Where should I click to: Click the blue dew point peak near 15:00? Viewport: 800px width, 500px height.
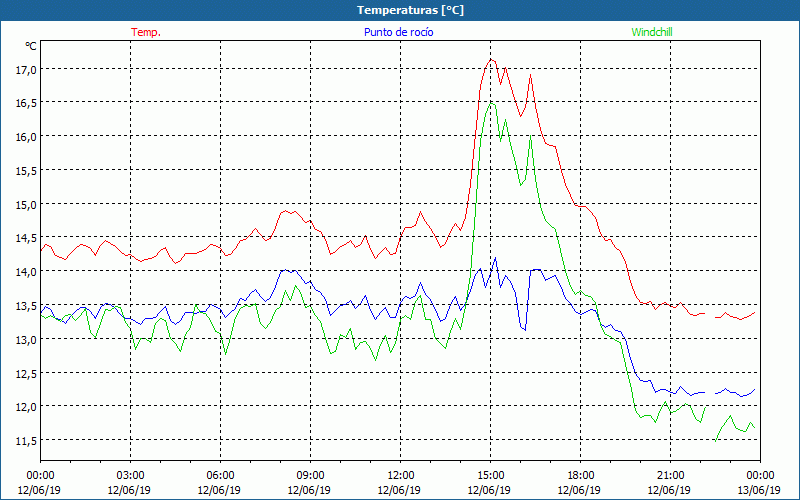[x=495, y=258]
